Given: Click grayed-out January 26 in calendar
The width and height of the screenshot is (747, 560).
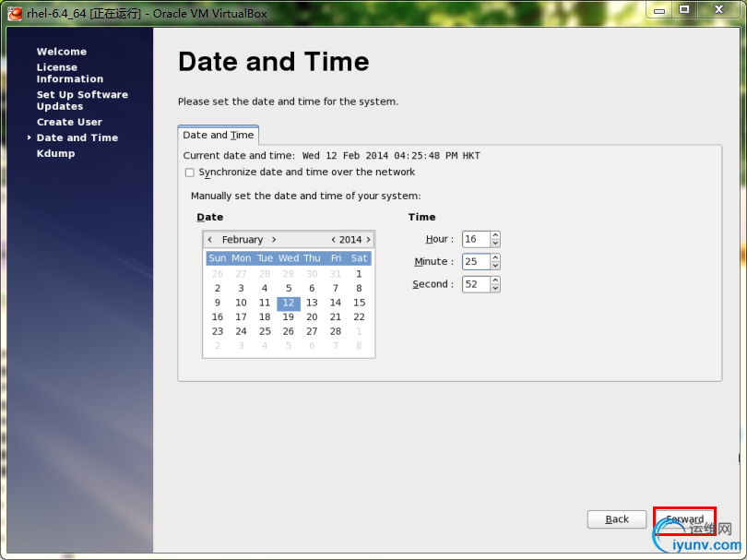Looking at the screenshot, I should click(218, 274).
